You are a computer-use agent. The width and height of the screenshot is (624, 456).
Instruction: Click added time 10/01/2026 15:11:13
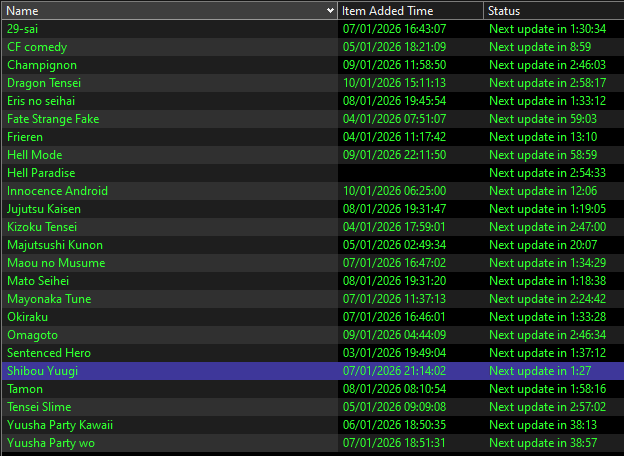click(394, 83)
